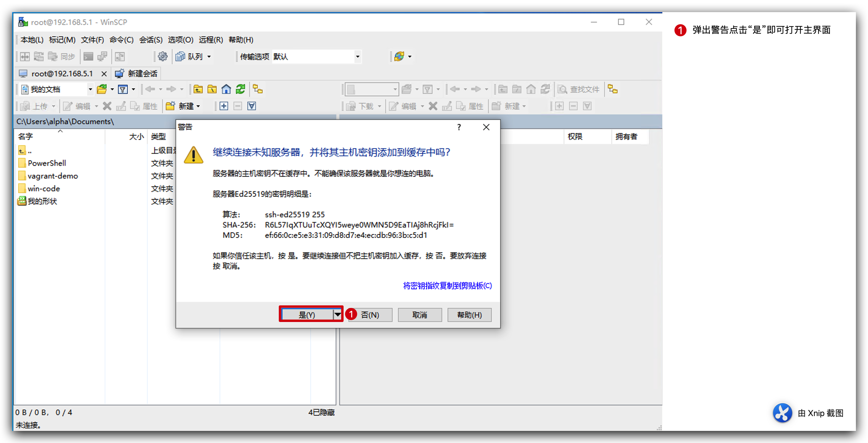Click the 同步 synchronize toolbar button
Viewport: 868px width, 443px height.
pyautogui.click(x=62, y=56)
